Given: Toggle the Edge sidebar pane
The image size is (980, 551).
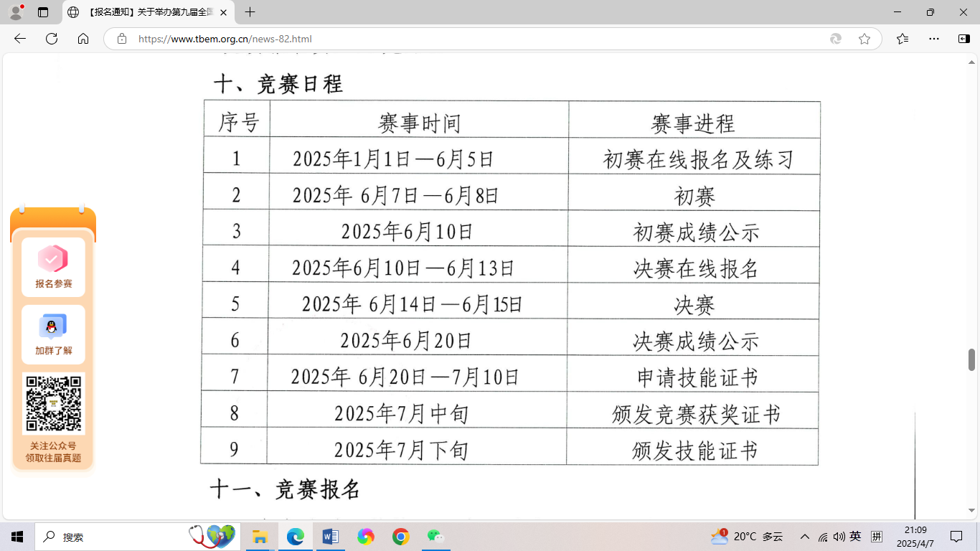Looking at the screenshot, I should click(x=963, y=39).
